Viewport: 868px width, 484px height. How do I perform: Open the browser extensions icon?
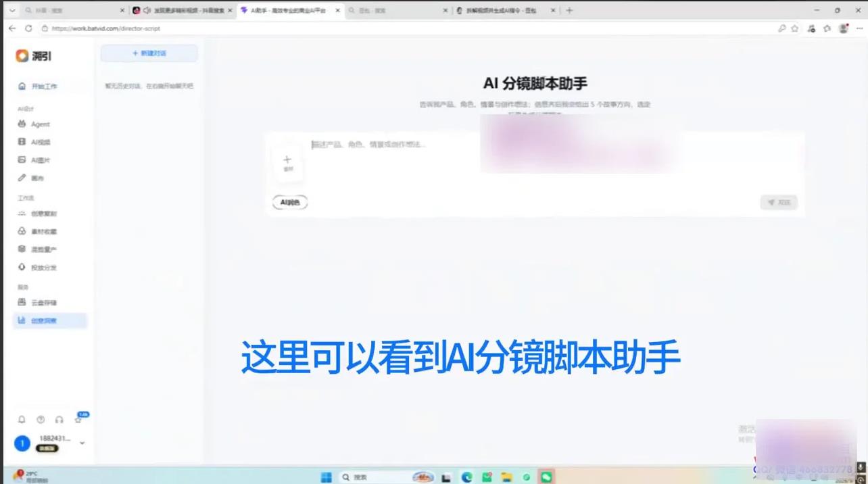pyautogui.click(x=811, y=28)
